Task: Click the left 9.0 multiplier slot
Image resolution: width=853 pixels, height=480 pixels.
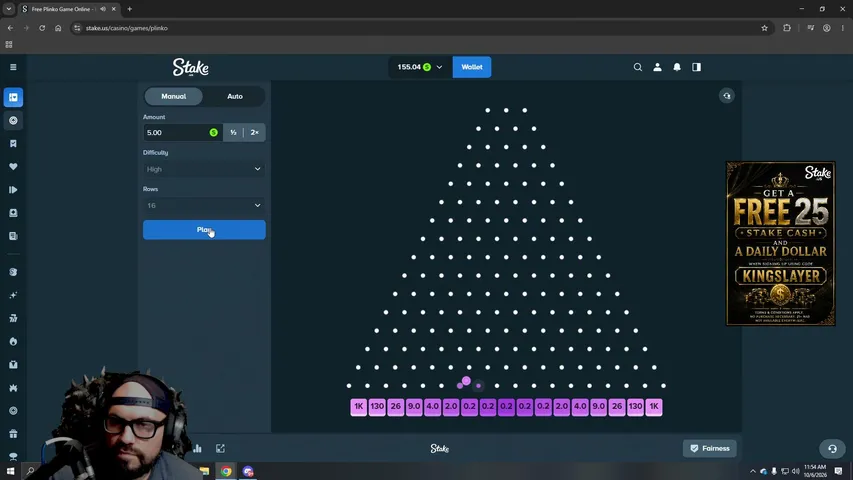Action: tap(414, 407)
